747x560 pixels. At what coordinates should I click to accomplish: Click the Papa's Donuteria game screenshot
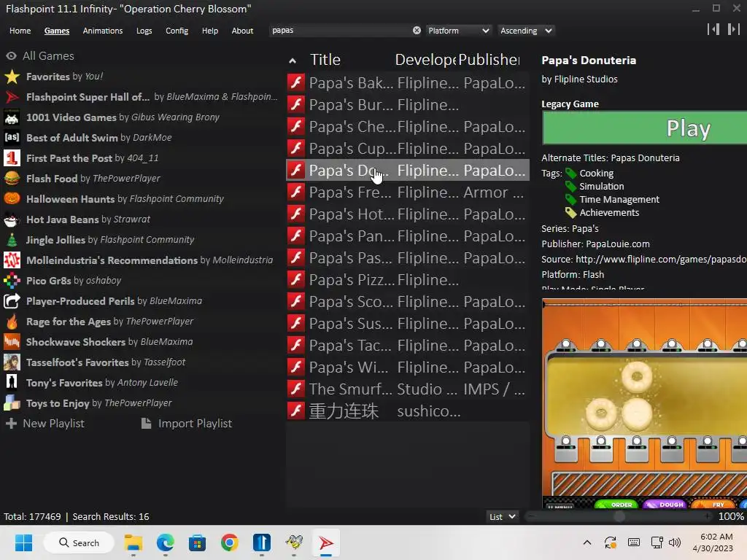644,404
